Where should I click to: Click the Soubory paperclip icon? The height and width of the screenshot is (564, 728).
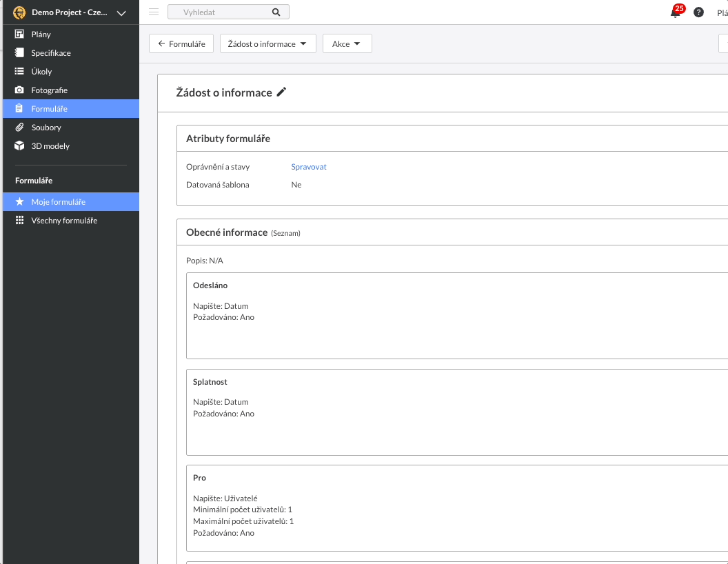point(19,127)
